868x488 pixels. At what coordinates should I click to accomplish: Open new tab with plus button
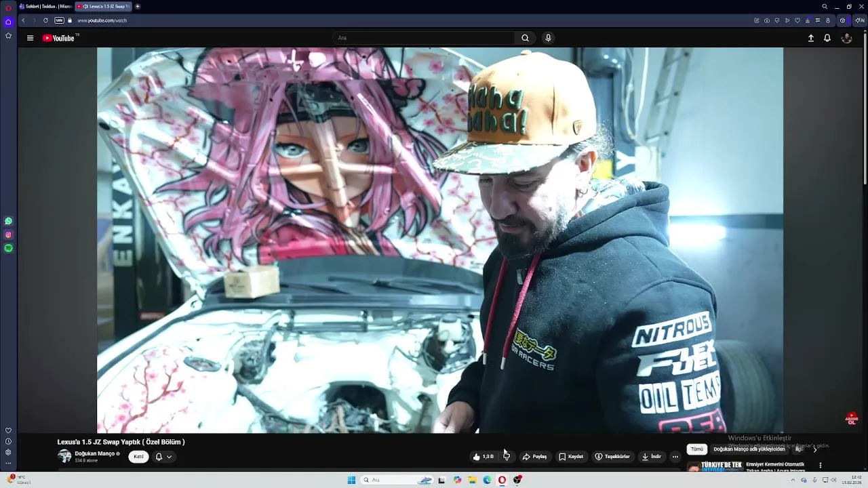click(138, 6)
